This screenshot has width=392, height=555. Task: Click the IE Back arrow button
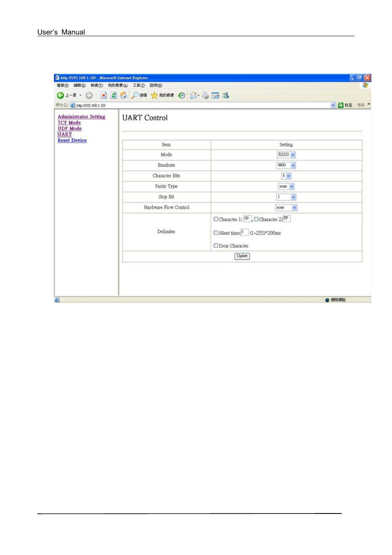[x=60, y=95]
